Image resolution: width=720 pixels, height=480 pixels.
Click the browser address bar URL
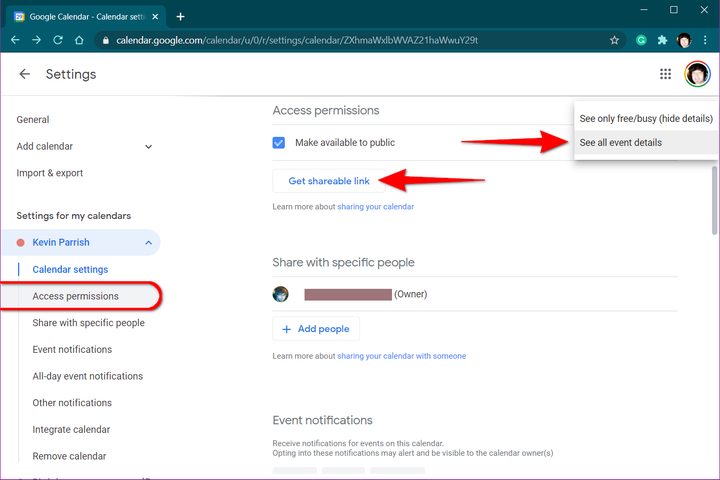pyautogui.click(x=297, y=40)
